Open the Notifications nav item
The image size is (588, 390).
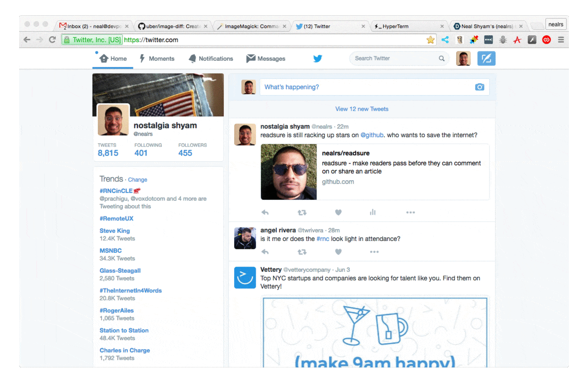pyautogui.click(x=211, y=58)
